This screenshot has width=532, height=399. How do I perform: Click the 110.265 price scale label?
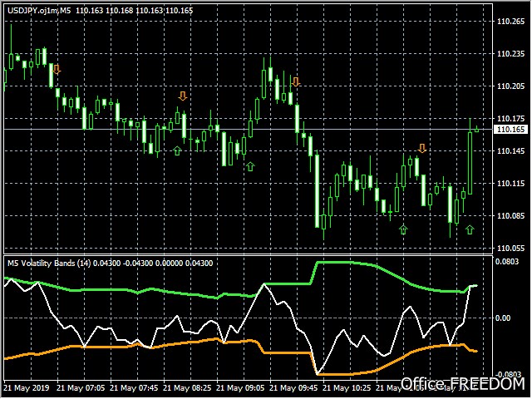510,22
